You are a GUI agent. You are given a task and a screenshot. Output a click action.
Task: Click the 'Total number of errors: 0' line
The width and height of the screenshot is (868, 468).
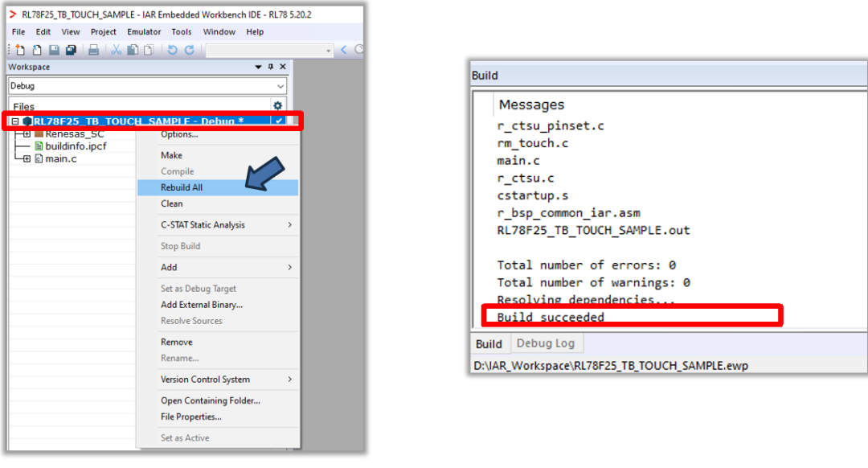coord(586,265)
